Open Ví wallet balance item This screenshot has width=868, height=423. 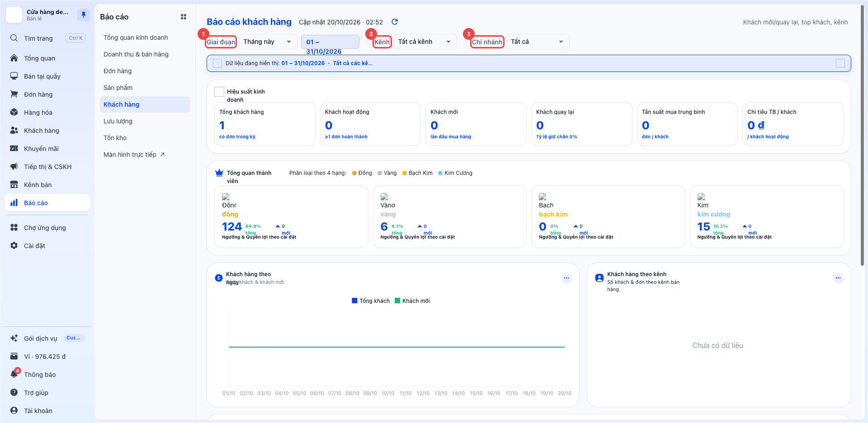[47, 356]
